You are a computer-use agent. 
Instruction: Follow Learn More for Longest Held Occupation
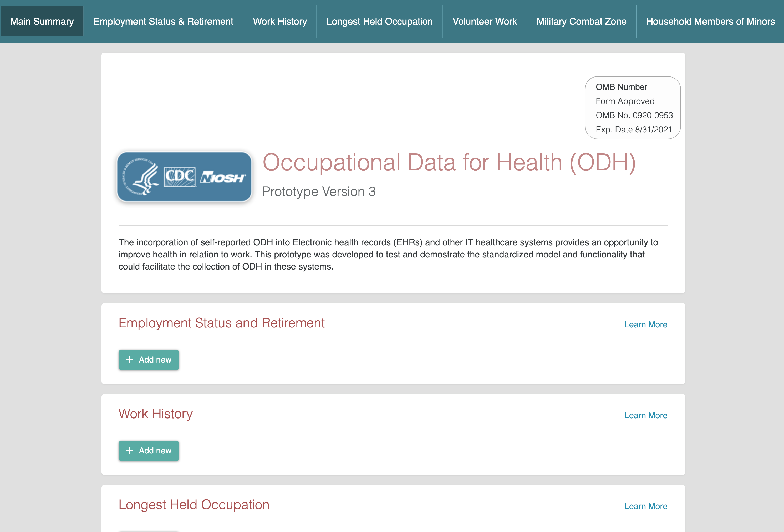tap(645, 506)
